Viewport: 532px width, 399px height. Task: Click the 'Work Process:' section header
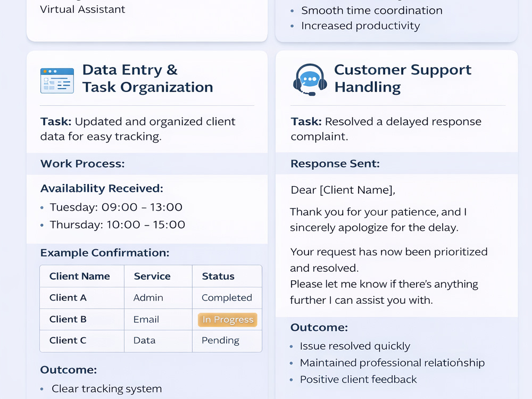[x=82, y=163]
